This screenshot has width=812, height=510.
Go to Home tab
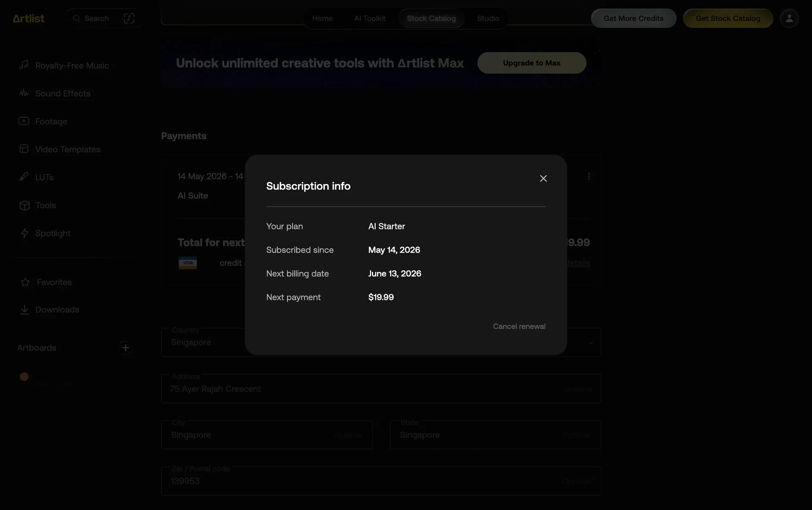(322, 19)
